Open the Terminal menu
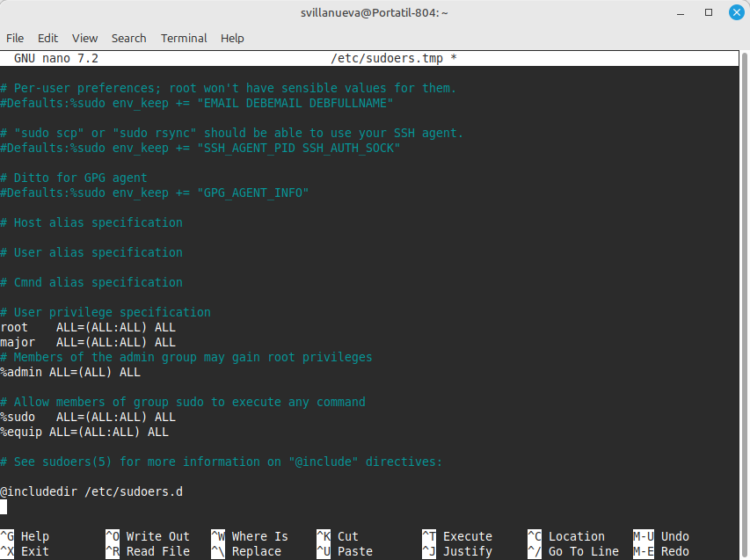750x560 pixels. (x=184, y=38)
